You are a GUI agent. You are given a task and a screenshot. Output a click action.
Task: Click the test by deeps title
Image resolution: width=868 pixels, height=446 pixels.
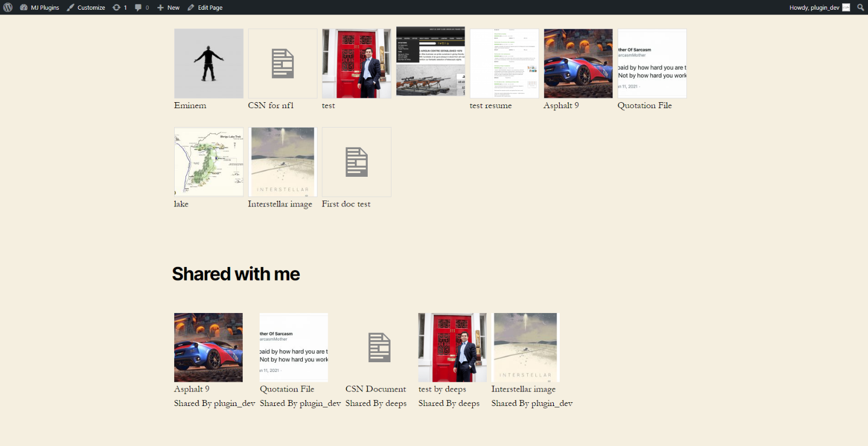[x=442, y=389]
